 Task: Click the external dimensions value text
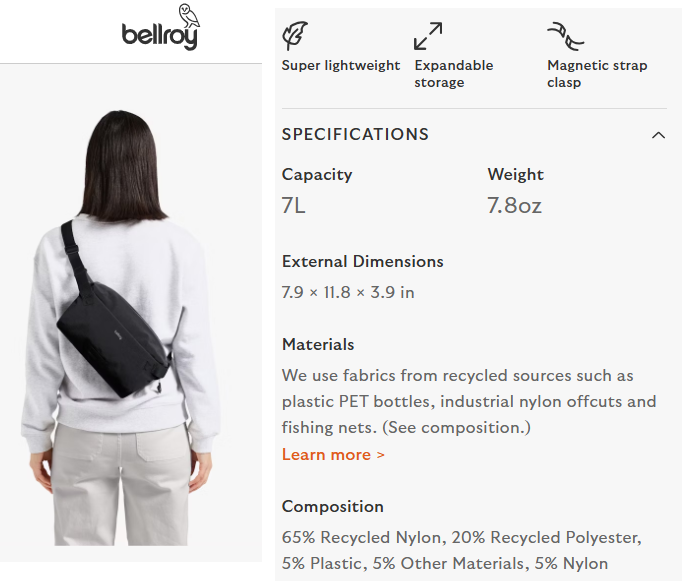[x=348, y=292]
